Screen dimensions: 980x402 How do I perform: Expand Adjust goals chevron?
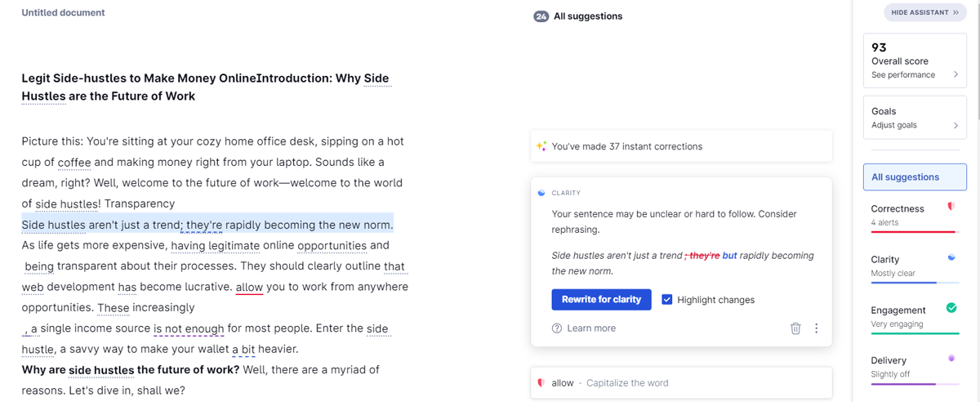pos(955,125)
